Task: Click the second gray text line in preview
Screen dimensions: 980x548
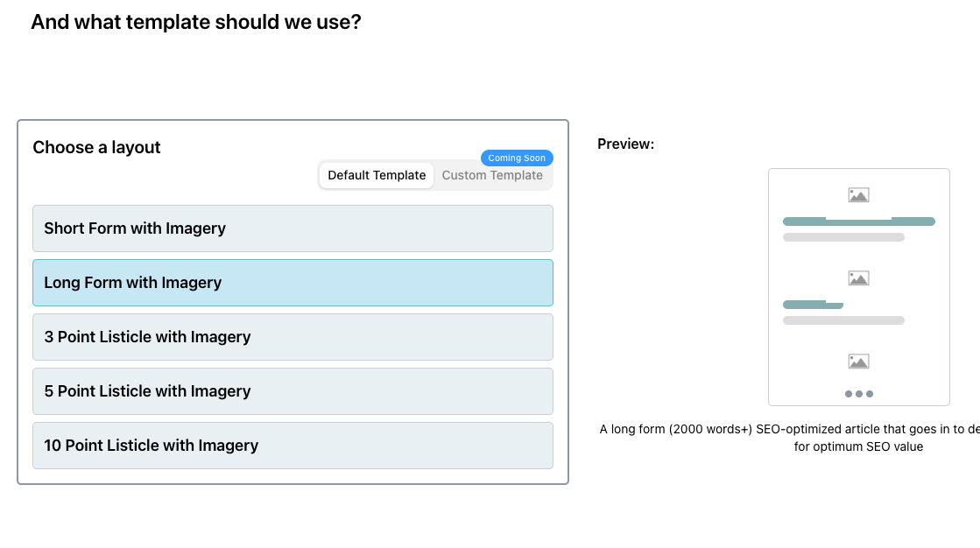Action: pyautogui.click(x=843, y=320)
